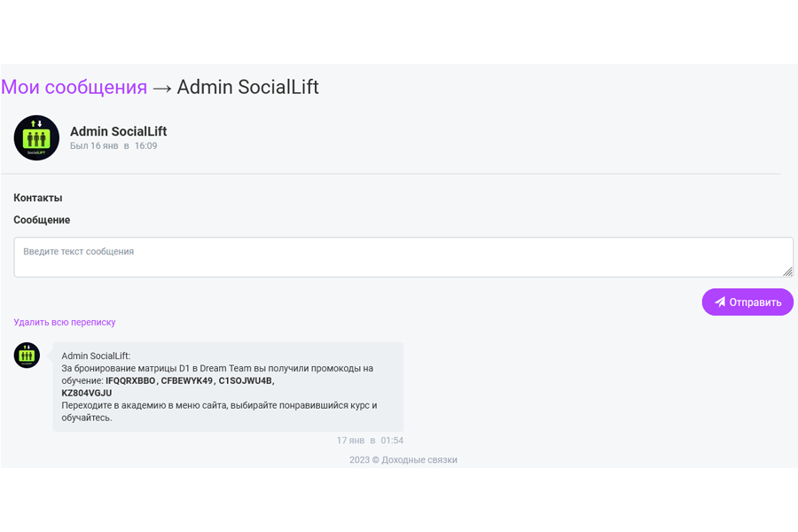
Task: Click the 'Сообщение' label
Action: tap(42, 220)
